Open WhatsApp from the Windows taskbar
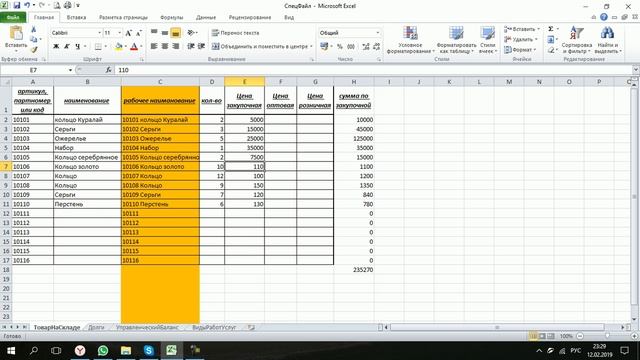Viewport: 640px width, 360px height. [103, 350]
